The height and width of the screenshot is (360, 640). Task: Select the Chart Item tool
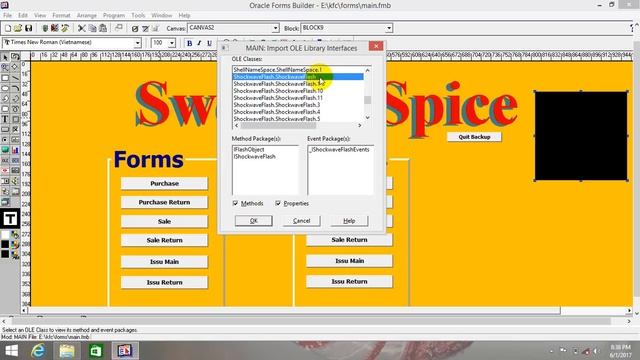[x=15, y=150]
